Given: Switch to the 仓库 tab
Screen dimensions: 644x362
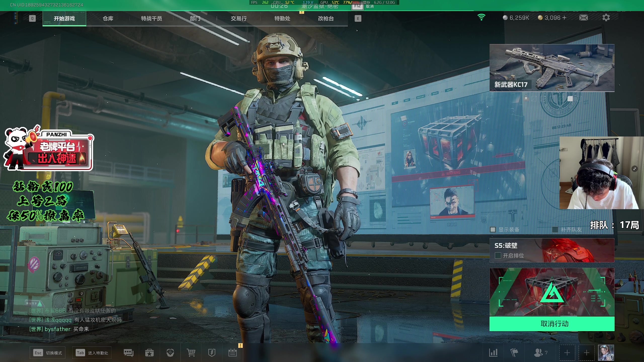Looking at the screenshot, I should pos(108,18).
